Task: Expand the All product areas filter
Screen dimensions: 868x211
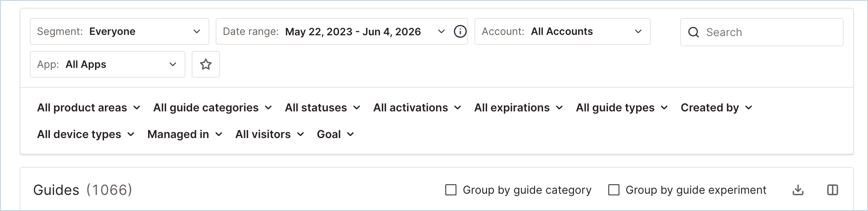Action: pos(89,108)
